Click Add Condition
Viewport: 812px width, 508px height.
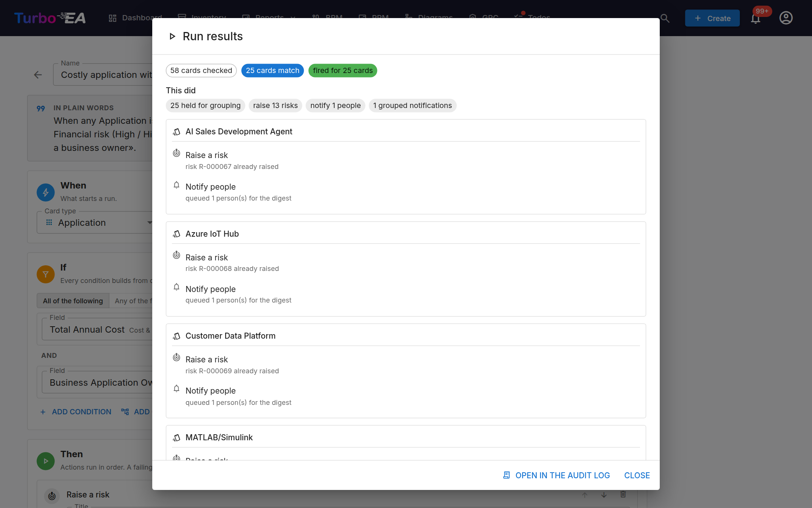click(76, 412)
